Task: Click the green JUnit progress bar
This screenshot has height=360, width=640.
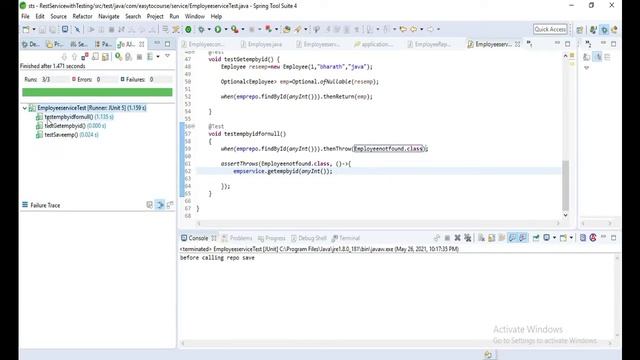Action: click(97, 92)
